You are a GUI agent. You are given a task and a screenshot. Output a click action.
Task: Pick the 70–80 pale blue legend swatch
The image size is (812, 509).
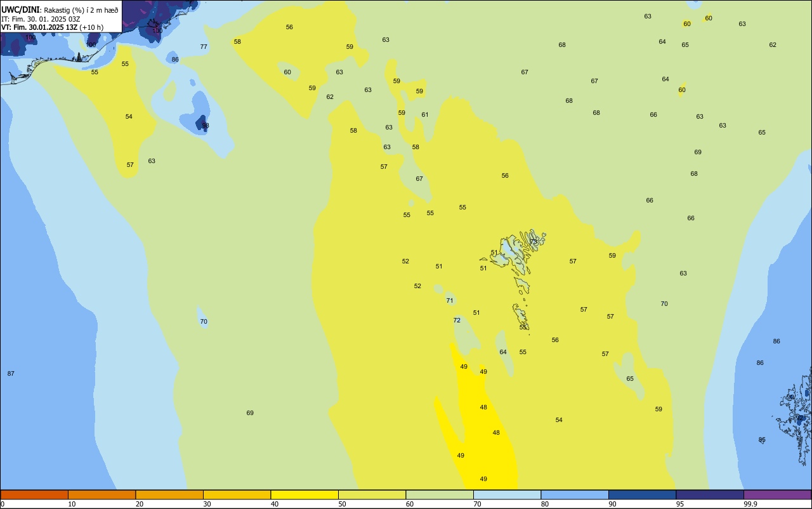pyautogui.click(x=507, y=494)
